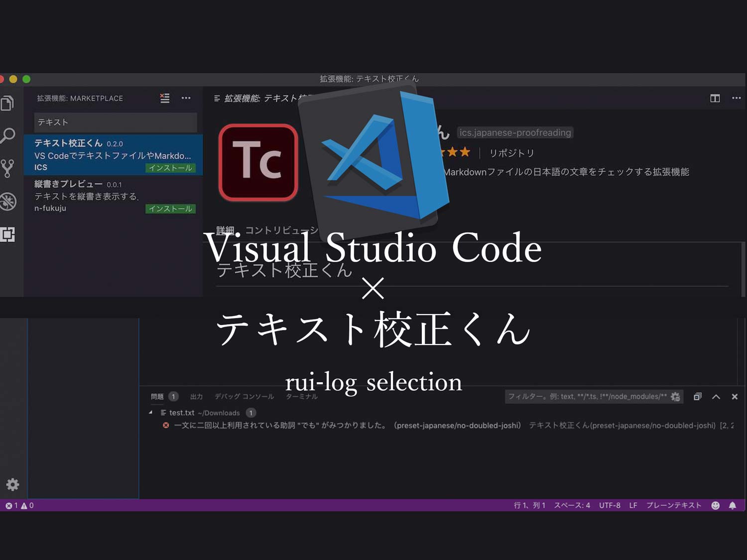747x560 pixels.
Task: Click the editor tab 拡張機能: テキスト
Action: (262, 98)
